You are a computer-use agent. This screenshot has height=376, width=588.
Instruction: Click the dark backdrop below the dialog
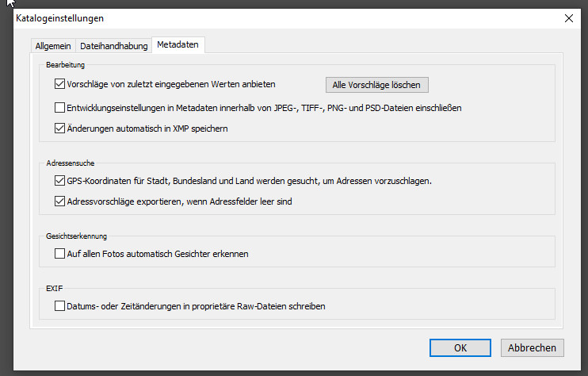point(293,371)
